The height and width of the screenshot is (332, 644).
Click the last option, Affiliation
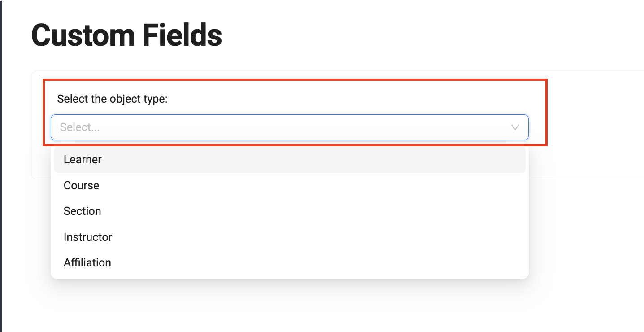pos(87,262)
